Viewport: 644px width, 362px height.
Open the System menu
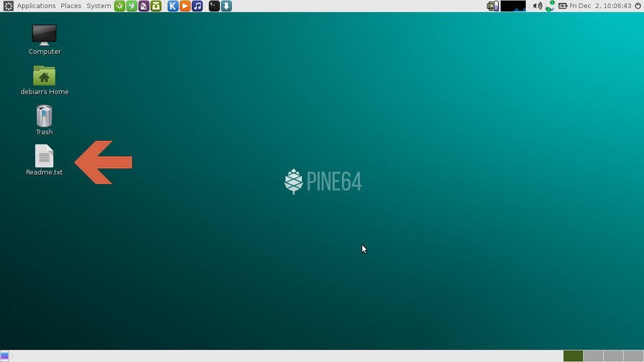(x=98, y=6)
